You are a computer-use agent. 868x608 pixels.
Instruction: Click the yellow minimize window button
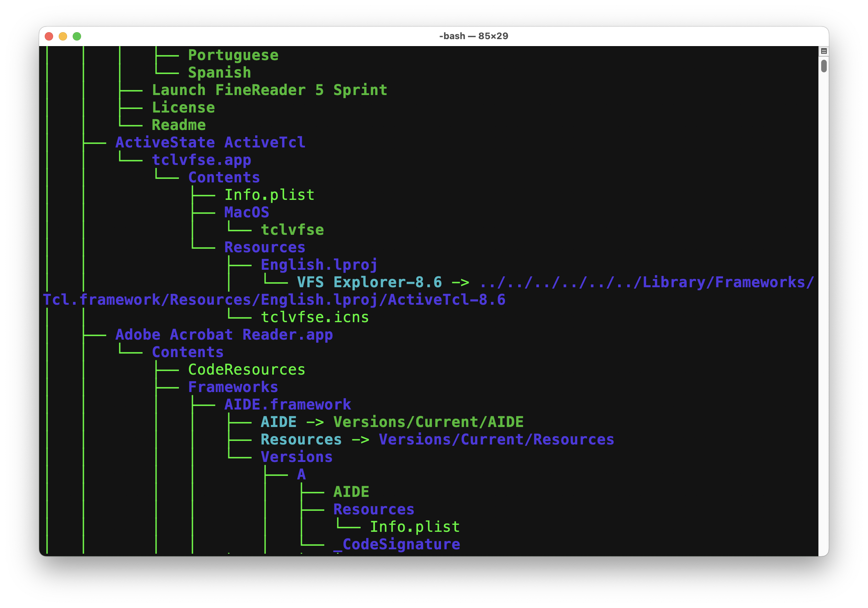click(x=63, y=36)
